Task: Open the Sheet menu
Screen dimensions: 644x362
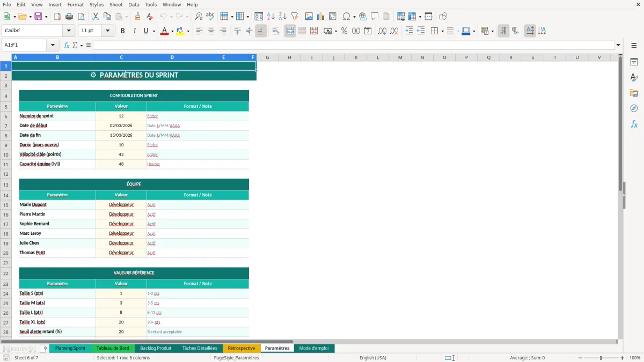Action: (116, 4)
